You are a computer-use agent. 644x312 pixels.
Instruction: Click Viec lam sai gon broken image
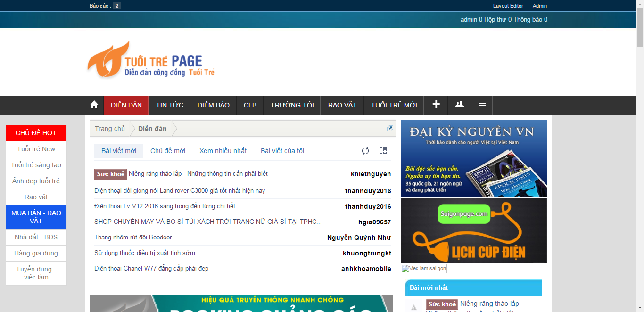pyautogui.click(x=424, y=269)
